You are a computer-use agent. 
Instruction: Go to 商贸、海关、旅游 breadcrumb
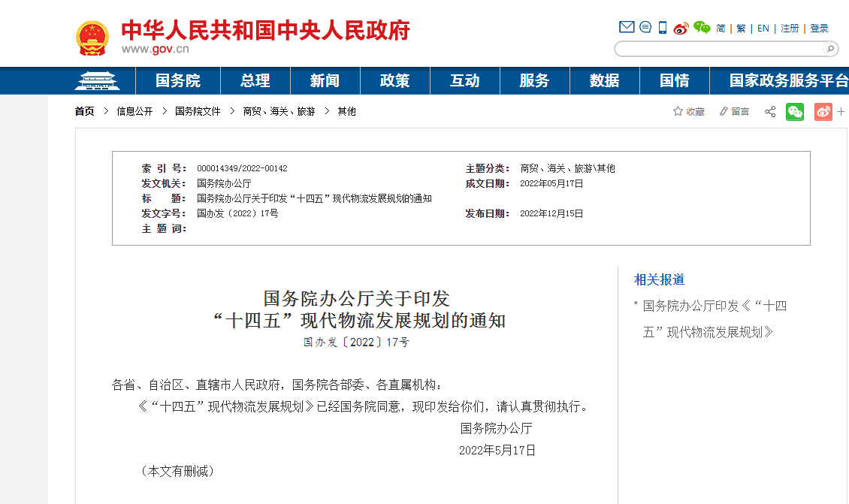[x=279, y=111]
